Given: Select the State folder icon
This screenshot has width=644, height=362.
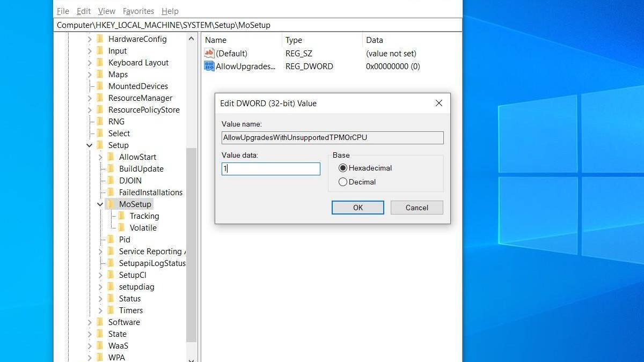Looking at the screenshot, I should (100, 334).
